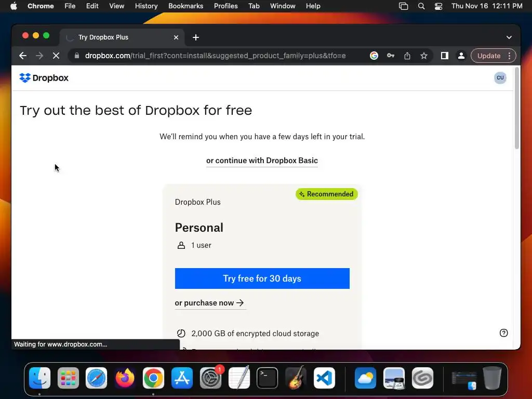Open the Tab menu
Screen dimensions: 532x399
[x=254, y=6]
